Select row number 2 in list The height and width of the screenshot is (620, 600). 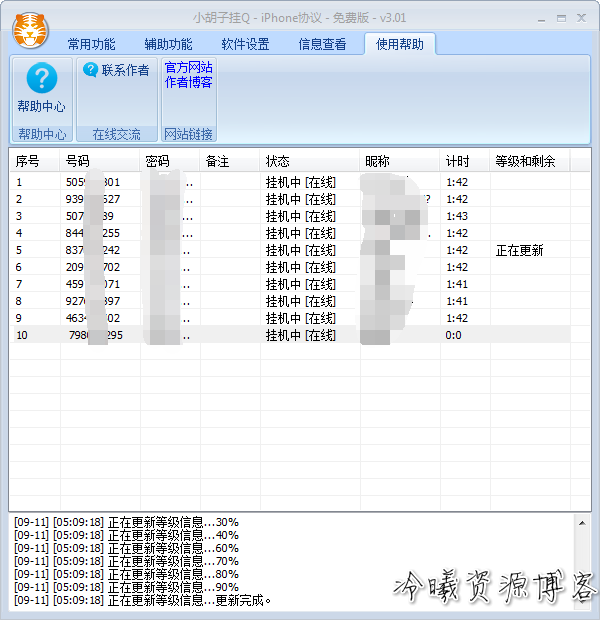point(19,199)
